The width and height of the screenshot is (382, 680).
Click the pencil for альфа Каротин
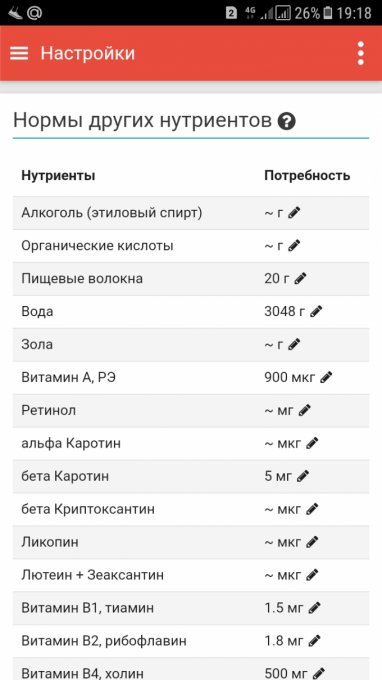(312, 443)
